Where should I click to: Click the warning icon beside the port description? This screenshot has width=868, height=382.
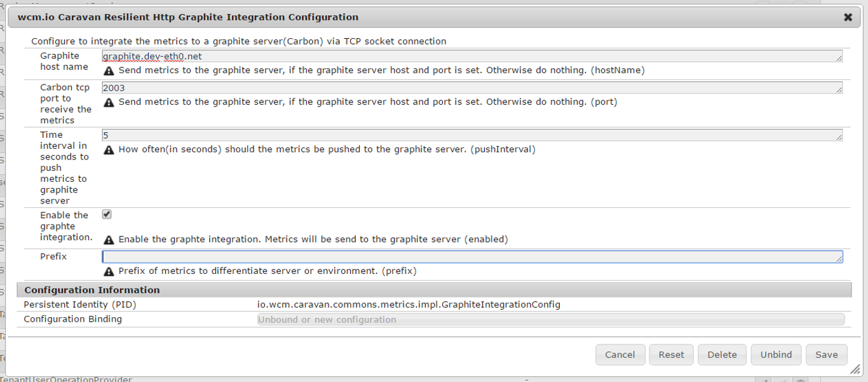pyautogui.click(x=109, y=101)
